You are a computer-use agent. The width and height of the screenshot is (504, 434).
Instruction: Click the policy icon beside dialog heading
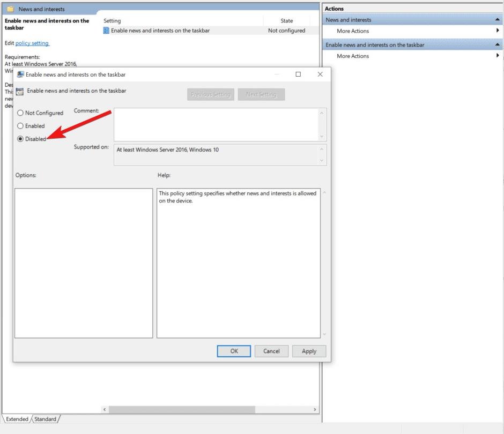tap(20, 91)
